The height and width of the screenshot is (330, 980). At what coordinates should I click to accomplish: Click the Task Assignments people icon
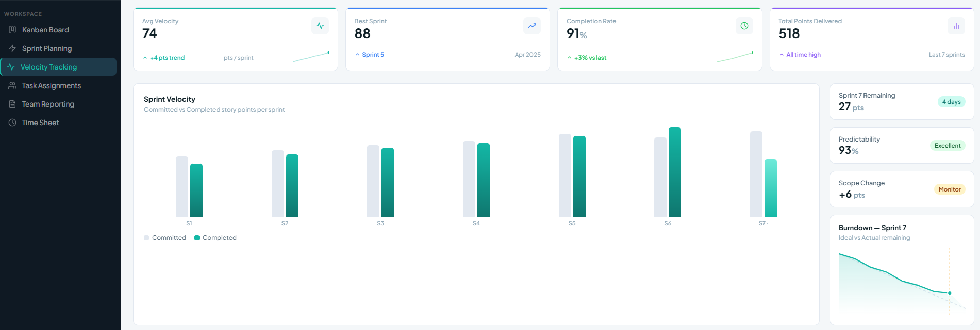[12, 85]
